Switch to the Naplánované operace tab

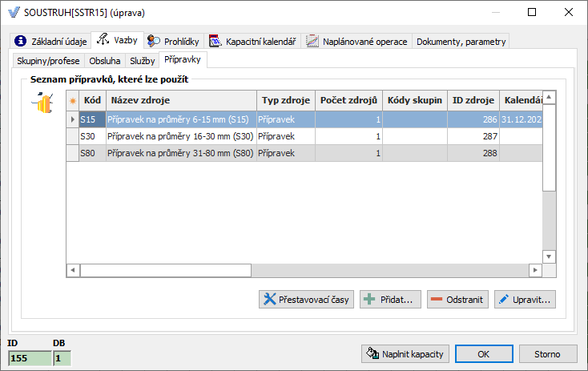(x=356, y=41)
